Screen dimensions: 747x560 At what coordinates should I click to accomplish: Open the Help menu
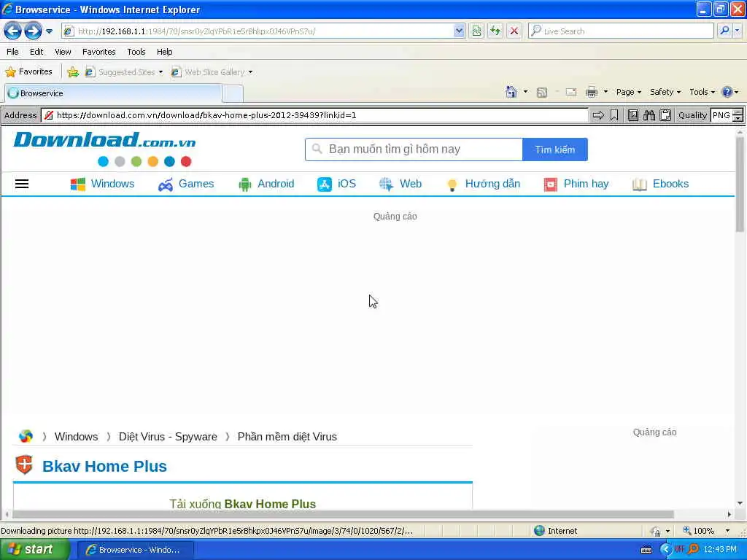[x=164, y=52]
